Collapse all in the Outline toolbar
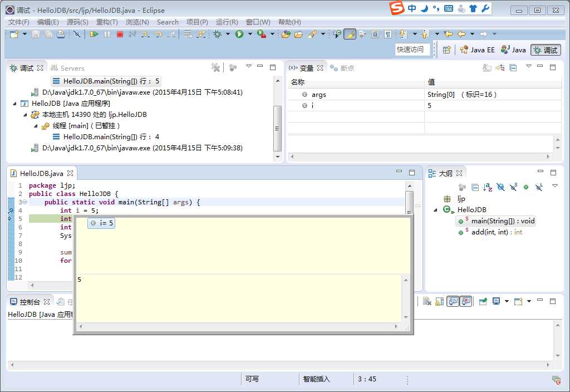Viewport: 570px width, 392px height. pyautogui.click(x=475, y=187)
